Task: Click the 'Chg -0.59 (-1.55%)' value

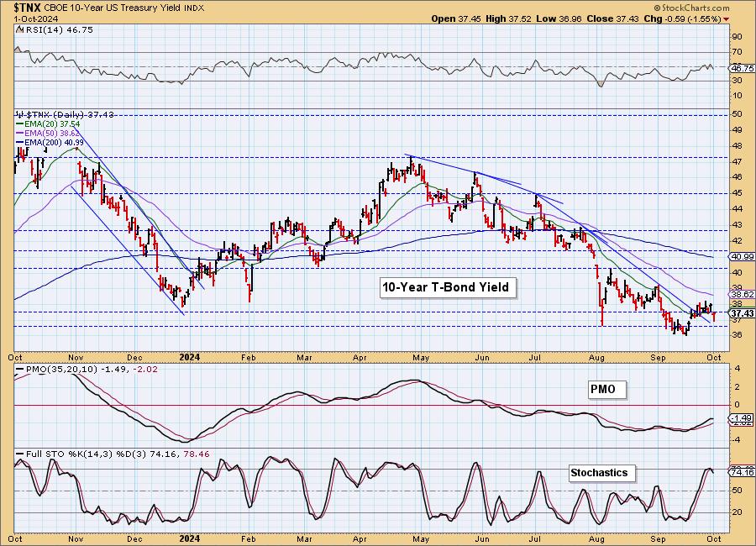Action: point(682,18)
